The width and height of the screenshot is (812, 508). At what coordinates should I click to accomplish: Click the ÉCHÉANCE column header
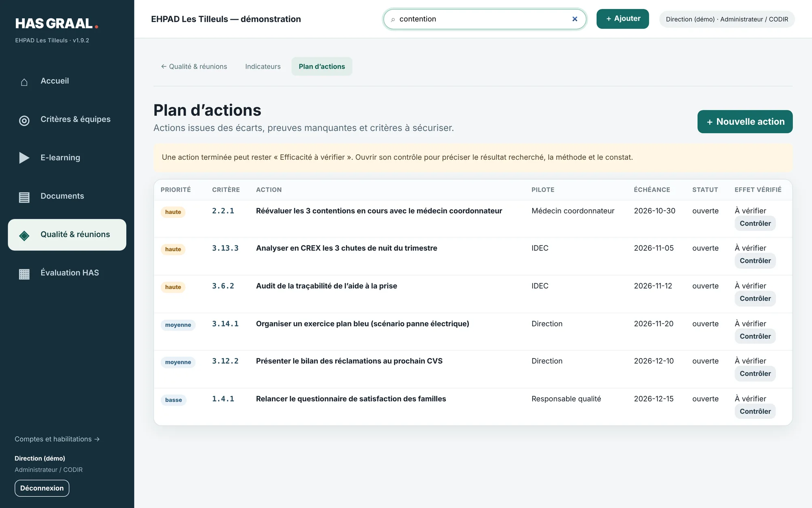(652, 190)
